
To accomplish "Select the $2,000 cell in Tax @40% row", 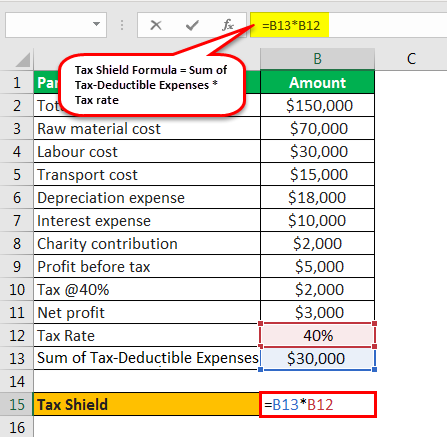I will [x=317, y=289].
